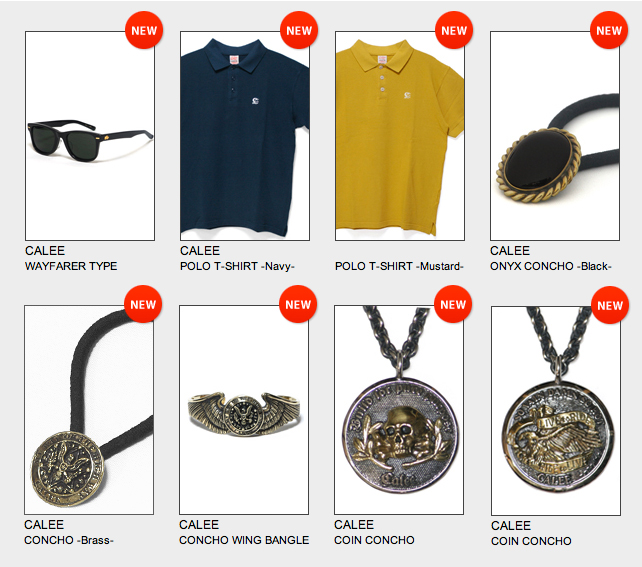Click NEW badge on the eagle coin necklace
This screenshot has height=567, width=642.
(x=610, y=305)
